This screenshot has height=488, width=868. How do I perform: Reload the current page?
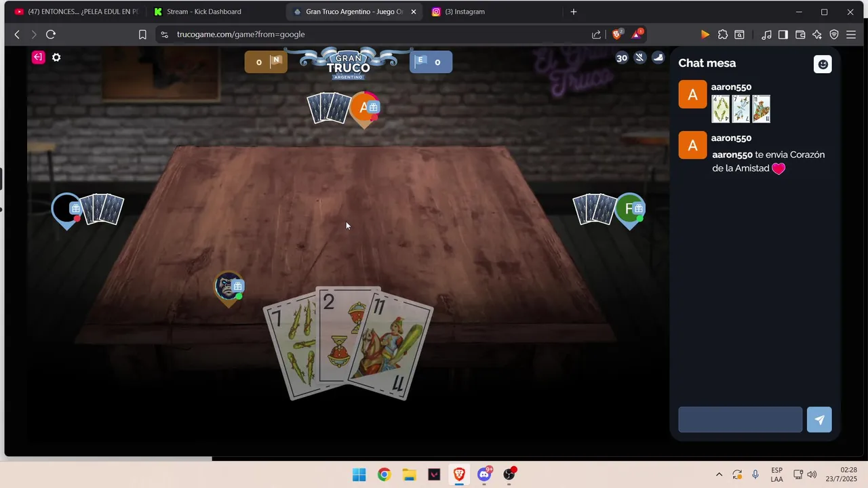(51, 35)
